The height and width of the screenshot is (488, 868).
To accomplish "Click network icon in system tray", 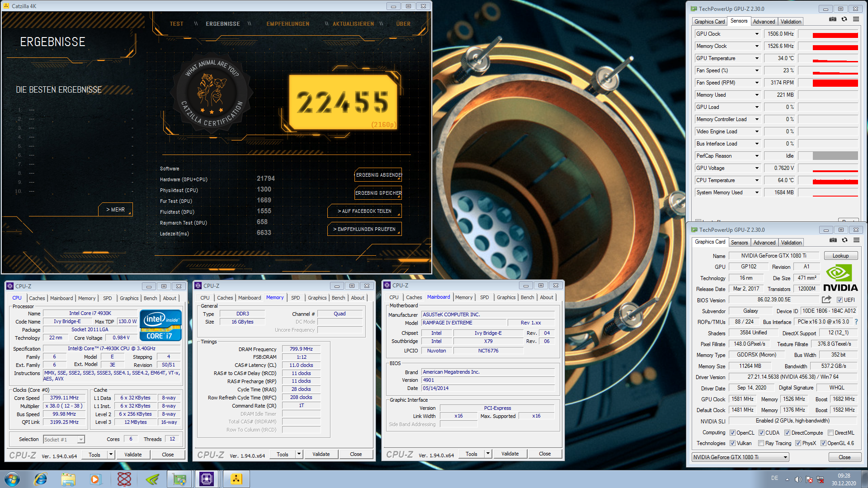I will pos(821,479).
